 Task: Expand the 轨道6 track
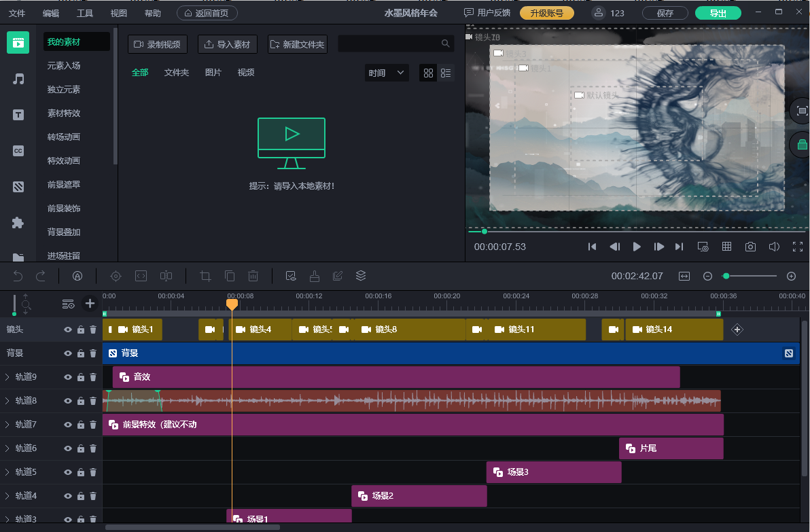(x=7, y=448)
